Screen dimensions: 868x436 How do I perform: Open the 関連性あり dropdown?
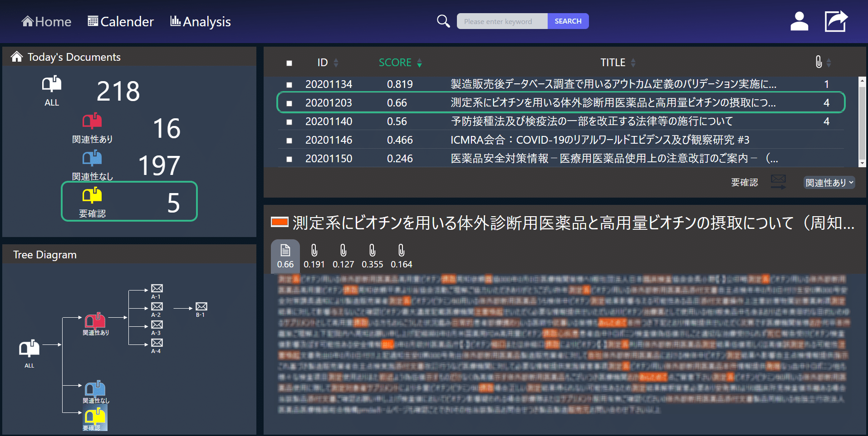point(829,183)
